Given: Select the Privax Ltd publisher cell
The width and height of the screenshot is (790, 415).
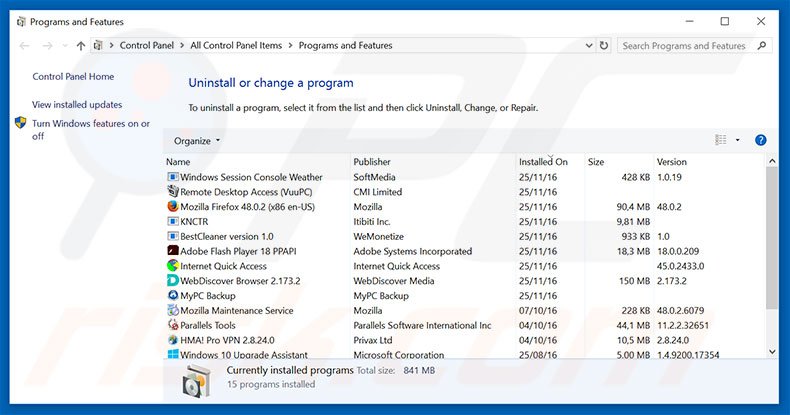Looking at the screenshot, I should pos(373,340).
